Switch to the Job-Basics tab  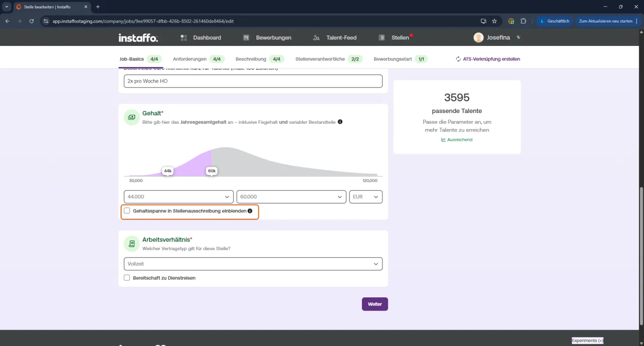141,59
